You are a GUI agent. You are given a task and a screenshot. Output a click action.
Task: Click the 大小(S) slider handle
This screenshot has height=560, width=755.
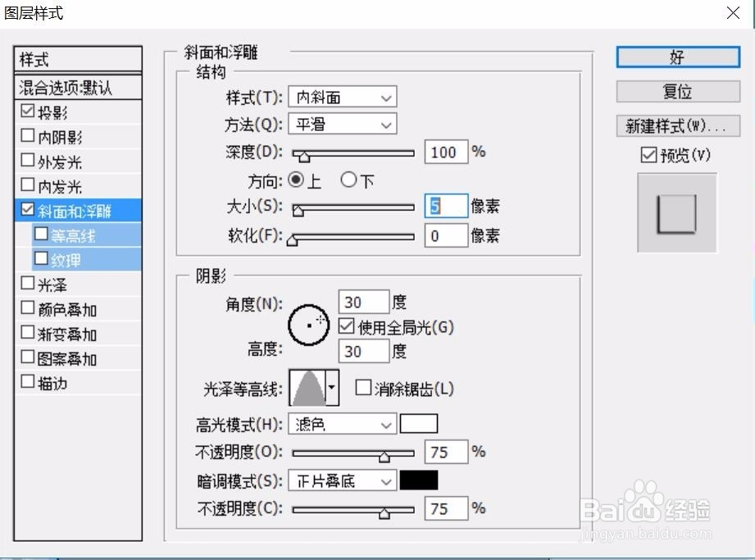tap(298, 211)
